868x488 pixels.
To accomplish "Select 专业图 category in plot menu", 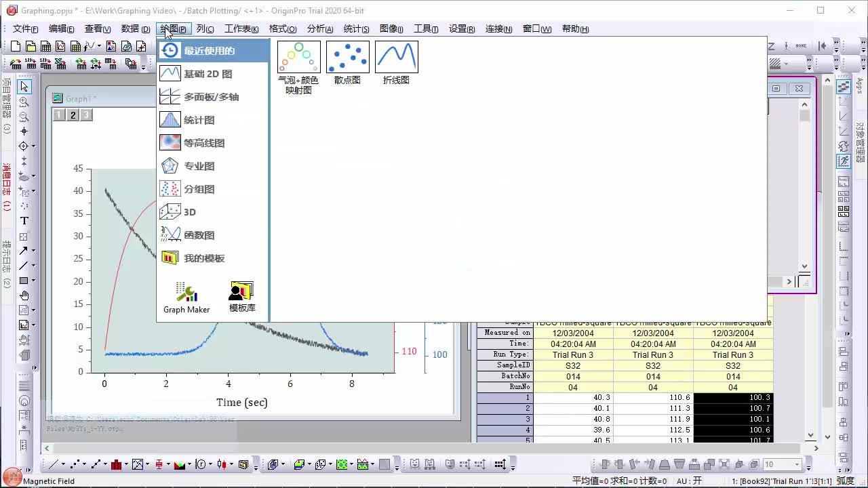I will (213, 166).
